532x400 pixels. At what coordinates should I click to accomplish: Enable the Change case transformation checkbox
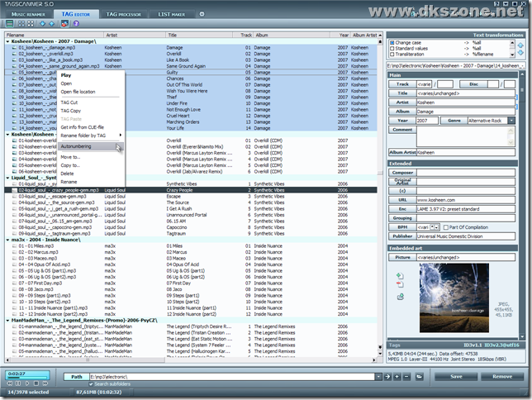[x=392, y=43]
